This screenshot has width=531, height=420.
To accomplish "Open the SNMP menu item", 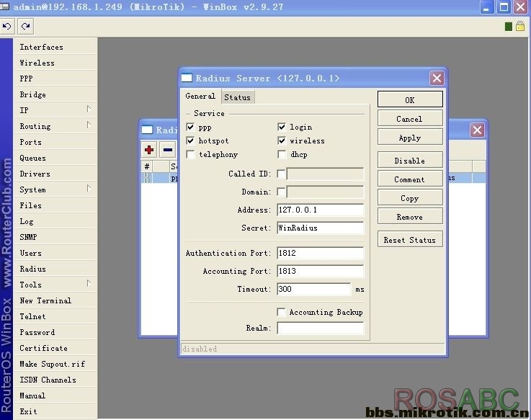I will 55,237.
